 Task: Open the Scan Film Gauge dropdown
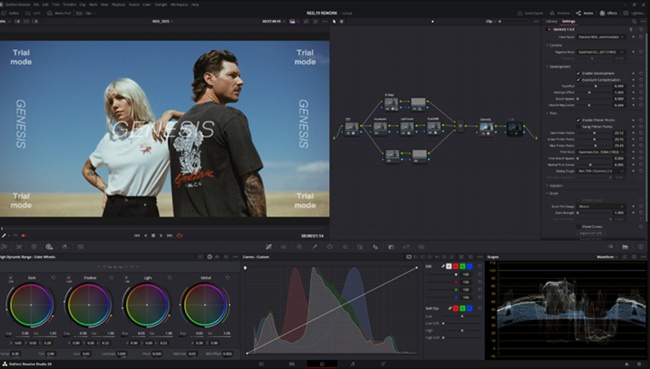[601, 206]
